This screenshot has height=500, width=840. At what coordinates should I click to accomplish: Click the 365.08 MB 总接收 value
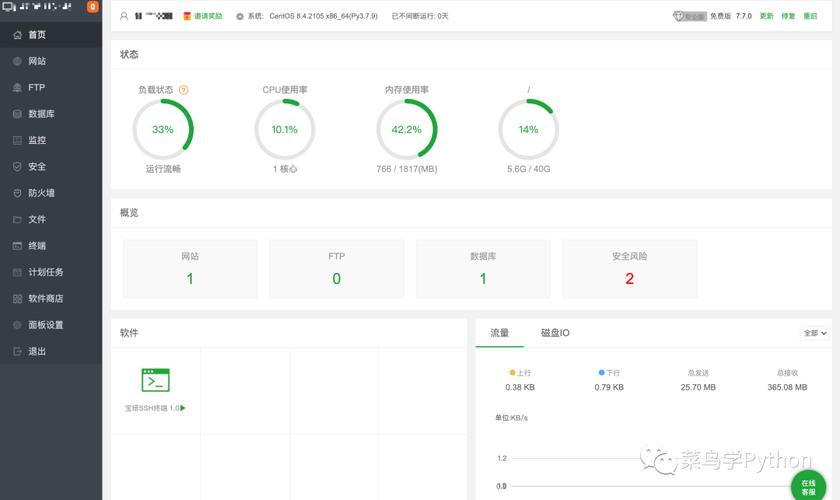tap(787, 387)
